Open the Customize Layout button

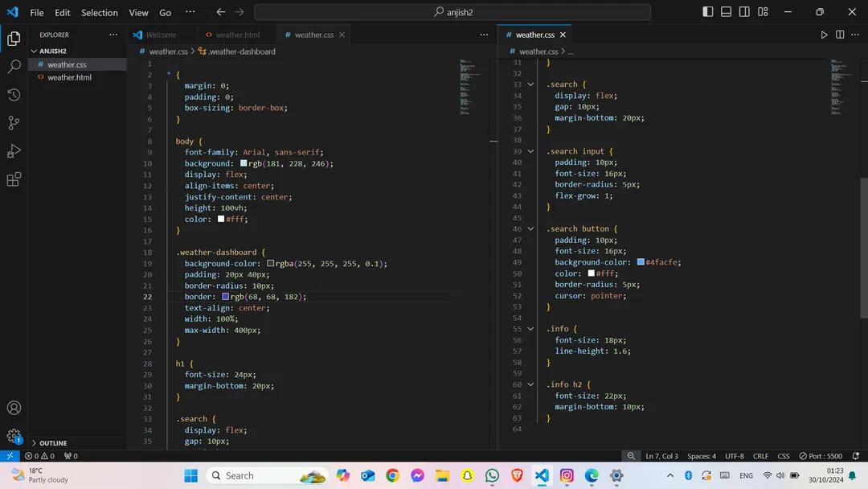click(763, 11)
